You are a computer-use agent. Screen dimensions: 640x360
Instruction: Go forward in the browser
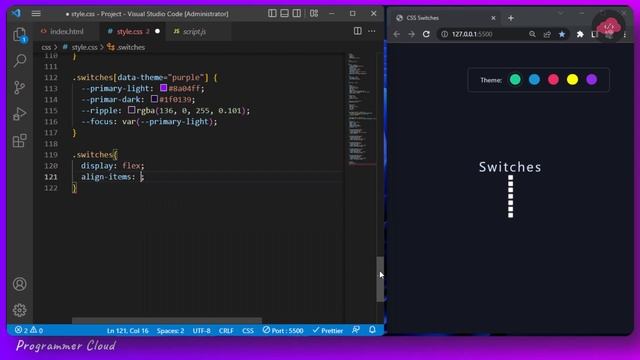click(x=411, y=34)
